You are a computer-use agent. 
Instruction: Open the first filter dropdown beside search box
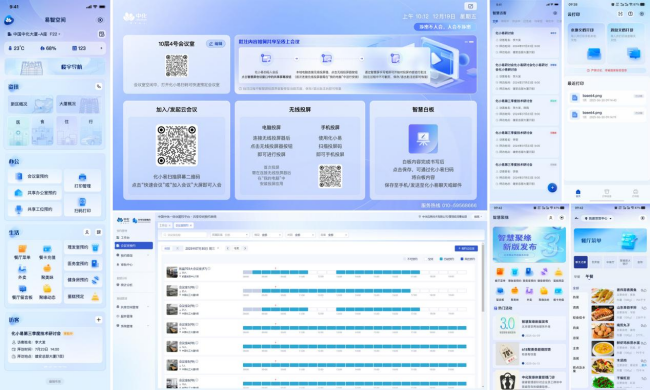click(x=229, y=235)
